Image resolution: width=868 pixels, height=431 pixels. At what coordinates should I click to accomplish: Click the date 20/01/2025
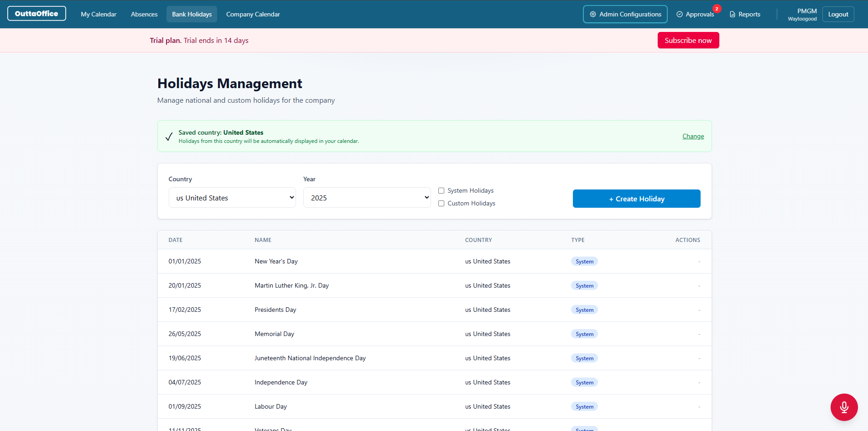point(185,285)
